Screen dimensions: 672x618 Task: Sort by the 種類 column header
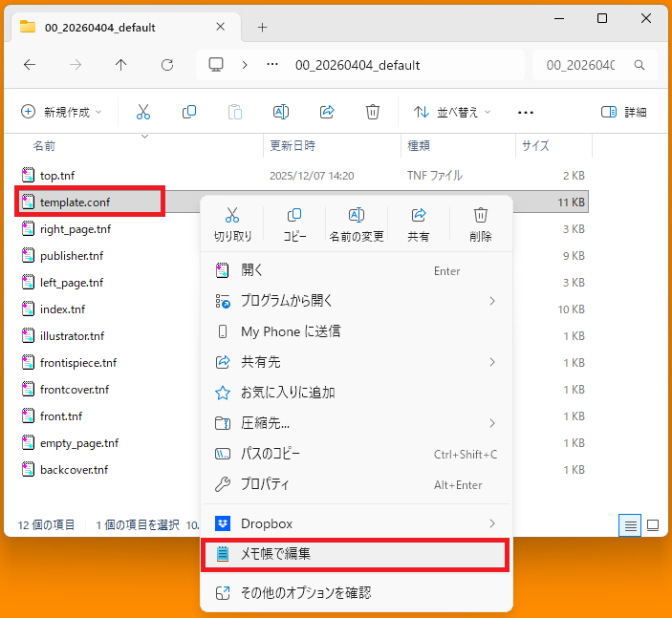[x=419, y=146]
